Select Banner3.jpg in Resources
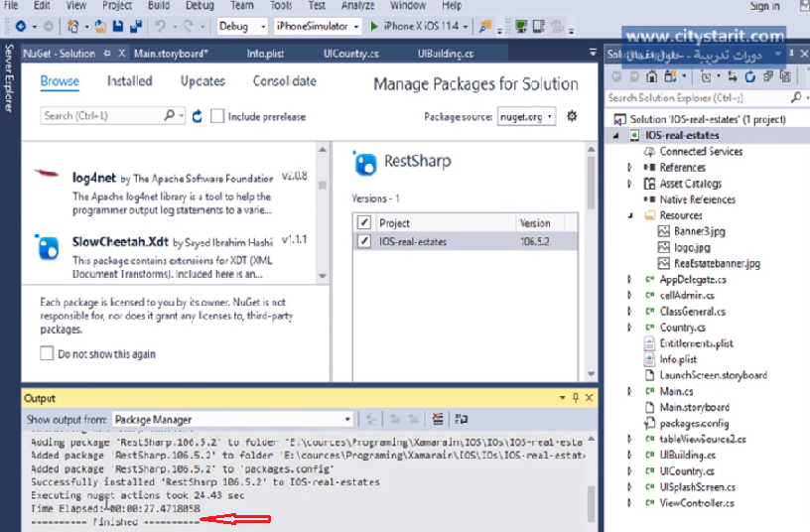810x532 pixels. (x=700, y=231)
